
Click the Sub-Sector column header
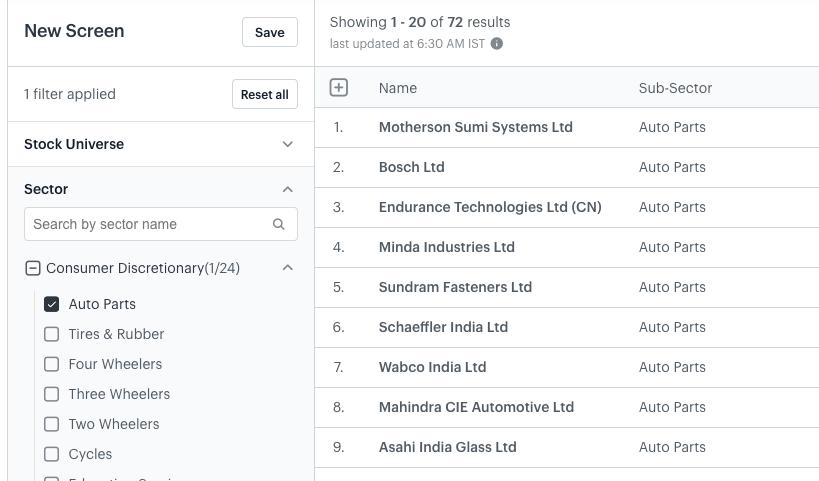[x=675, y=88]
